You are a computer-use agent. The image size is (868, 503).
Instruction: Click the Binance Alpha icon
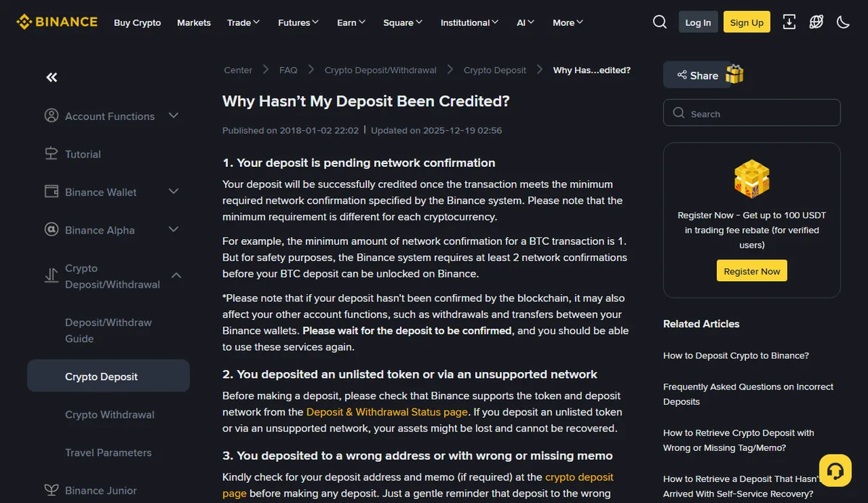[x=51, y=230]
